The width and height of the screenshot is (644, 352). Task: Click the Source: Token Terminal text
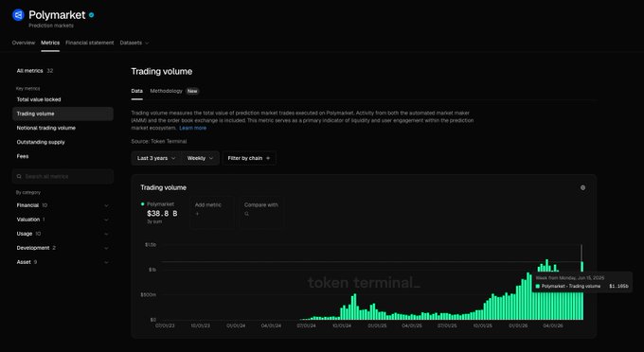[x=159, y=141]
